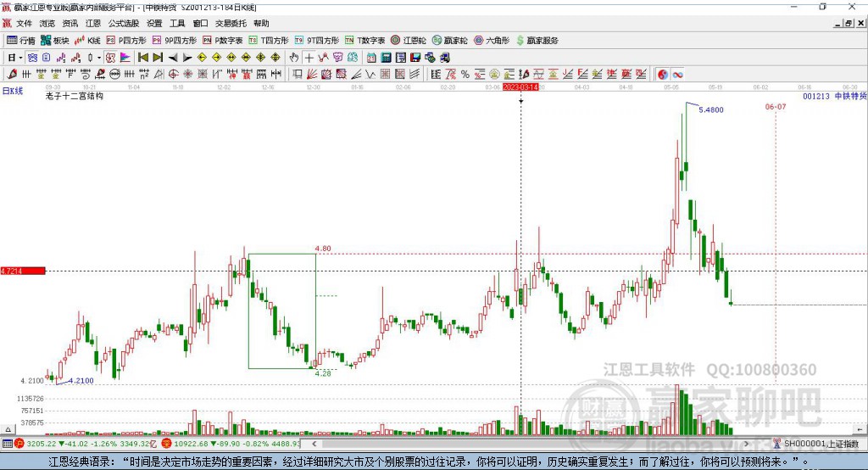Viewport: 868px width, 470px height.
Task: Open 赢家服务 with dollar icon
Action: pos(537,41)
